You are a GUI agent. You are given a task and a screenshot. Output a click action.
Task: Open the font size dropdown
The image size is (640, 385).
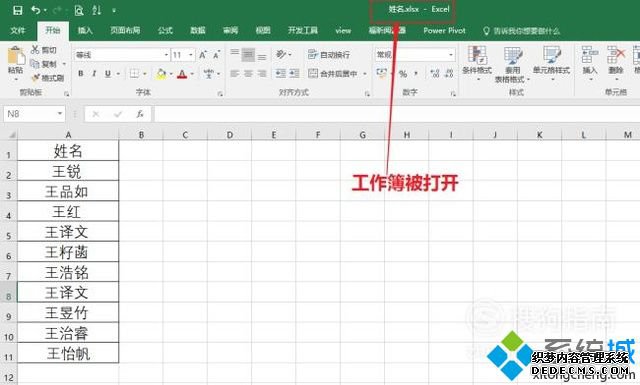[x=190, y=55]
